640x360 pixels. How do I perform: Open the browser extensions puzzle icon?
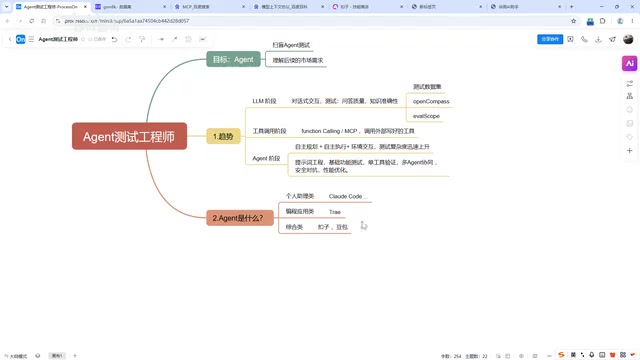click(x=603, y=21)
